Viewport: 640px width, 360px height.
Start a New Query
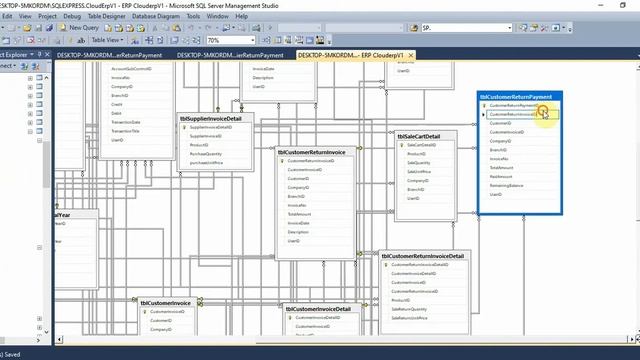pyautogui.click(x=79, y=28)
